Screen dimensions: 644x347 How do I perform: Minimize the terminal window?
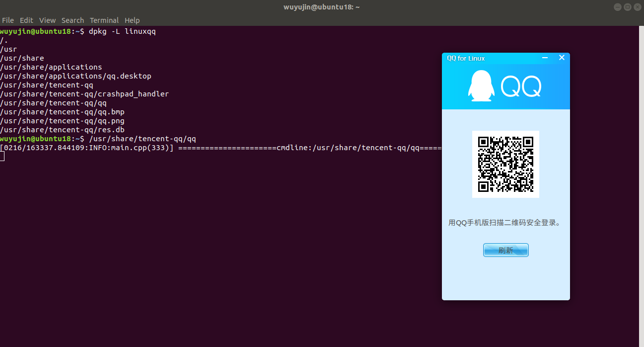[x=617, y=7]
